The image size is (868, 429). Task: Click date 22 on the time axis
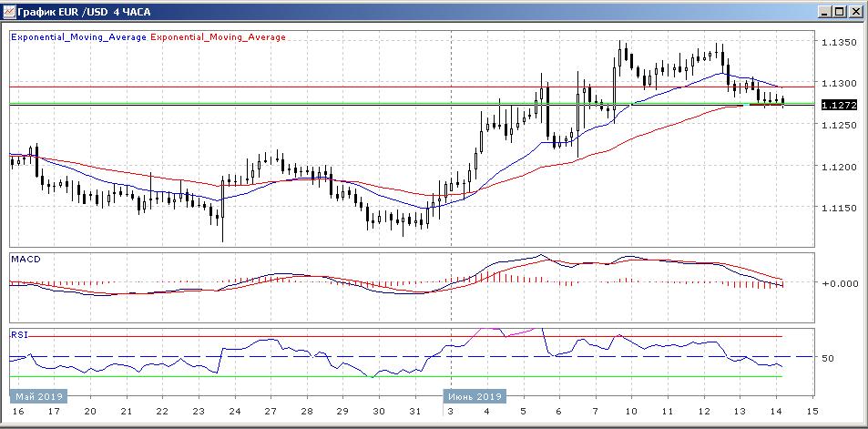162,412
